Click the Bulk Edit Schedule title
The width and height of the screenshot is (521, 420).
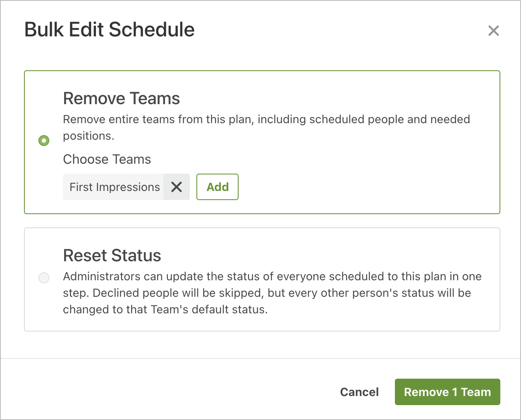[x=110, y=30]
